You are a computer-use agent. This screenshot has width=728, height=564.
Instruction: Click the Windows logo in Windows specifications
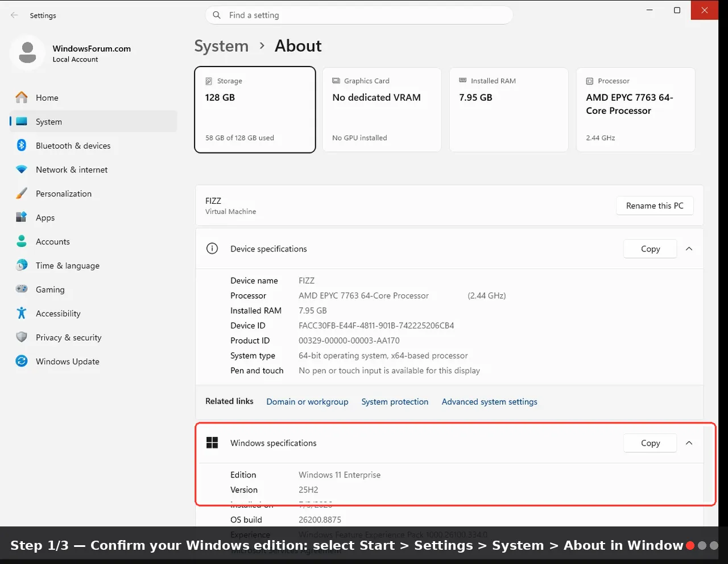pyautogui.click(x=212, y=443)
